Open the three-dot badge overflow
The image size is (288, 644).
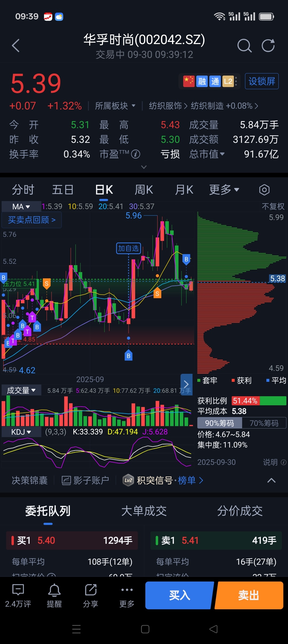(236, 81)
